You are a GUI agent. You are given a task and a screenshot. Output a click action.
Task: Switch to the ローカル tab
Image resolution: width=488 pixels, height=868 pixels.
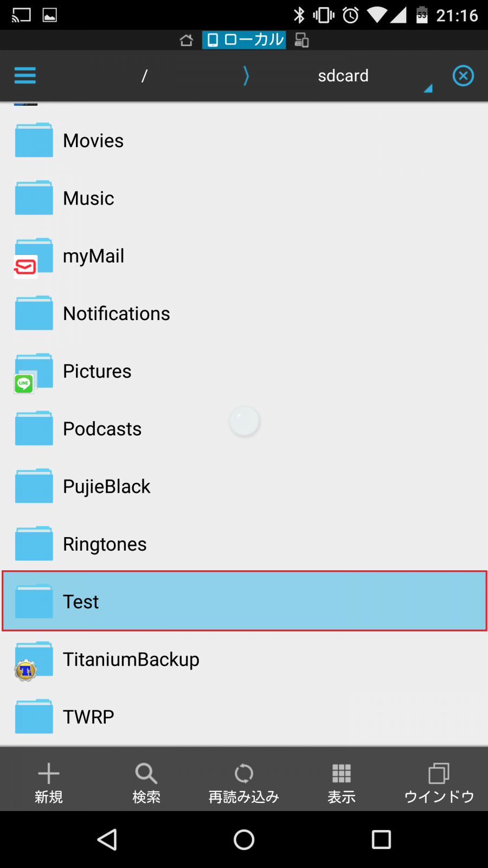pos(243,40)
